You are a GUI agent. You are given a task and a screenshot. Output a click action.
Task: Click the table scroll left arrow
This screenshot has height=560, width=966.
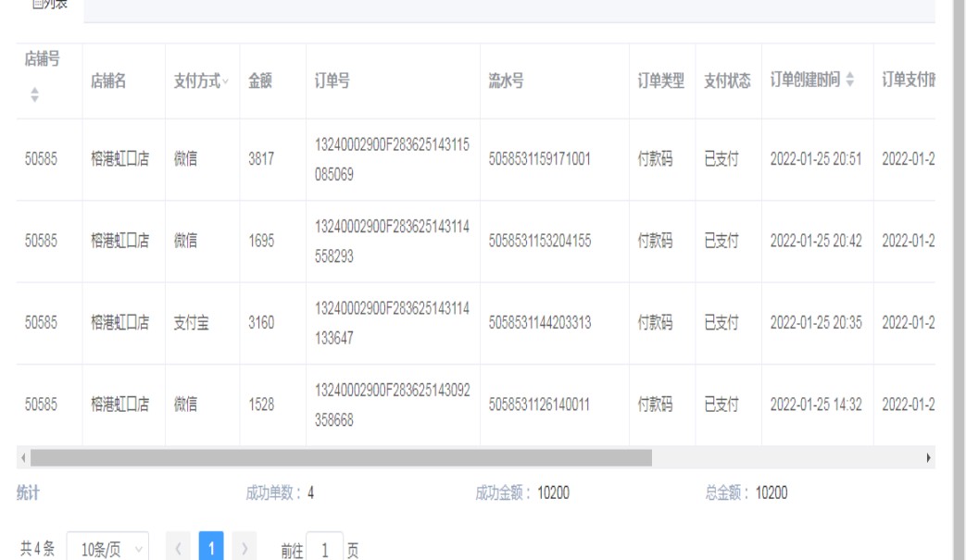click(21, 458)
